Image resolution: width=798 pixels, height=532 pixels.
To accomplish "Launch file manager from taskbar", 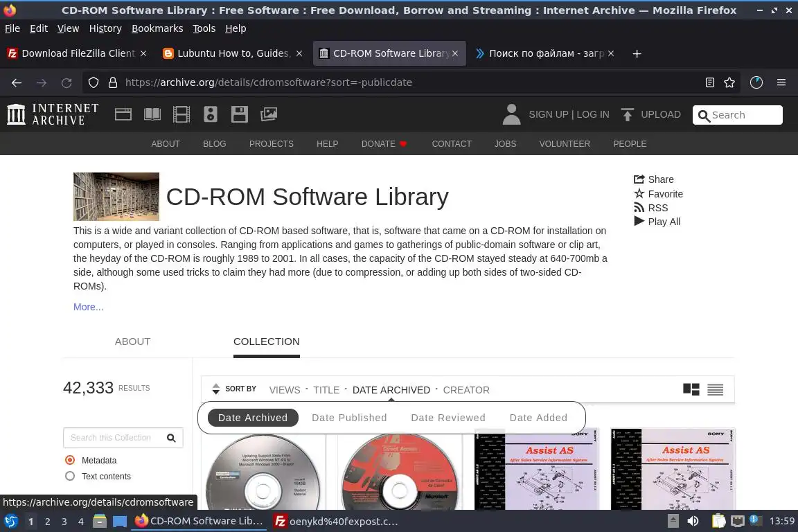I will coord(100,521).
